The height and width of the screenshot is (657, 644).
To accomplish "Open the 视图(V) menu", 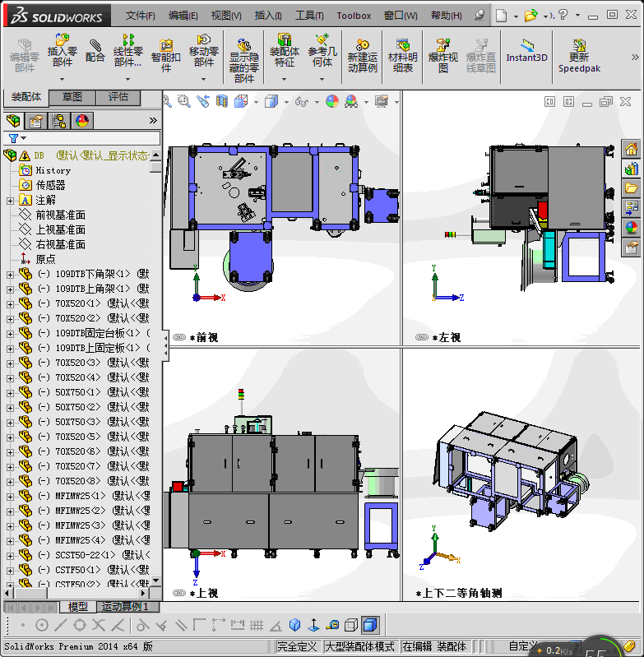I will (226, 16).
